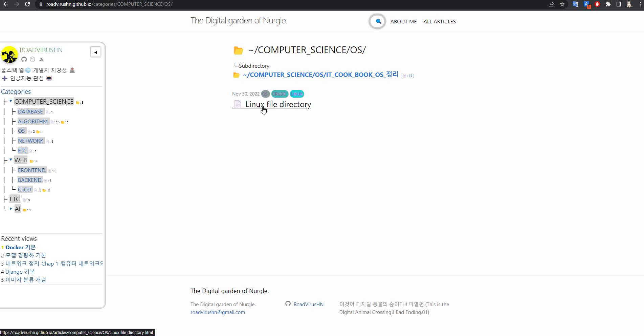The width and height of the screenshot is (644, 336).
Task: Open the Google Translate extension icon
Action: (x=575, y=4)
